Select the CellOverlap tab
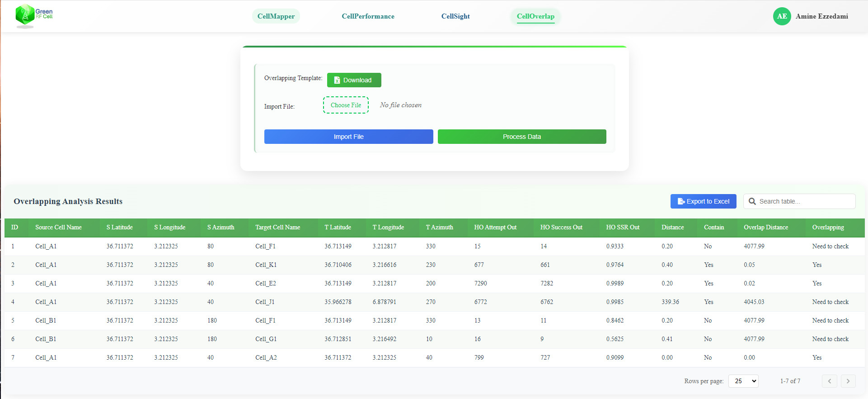The image size is (868, 399). click(x=535, y=16)
